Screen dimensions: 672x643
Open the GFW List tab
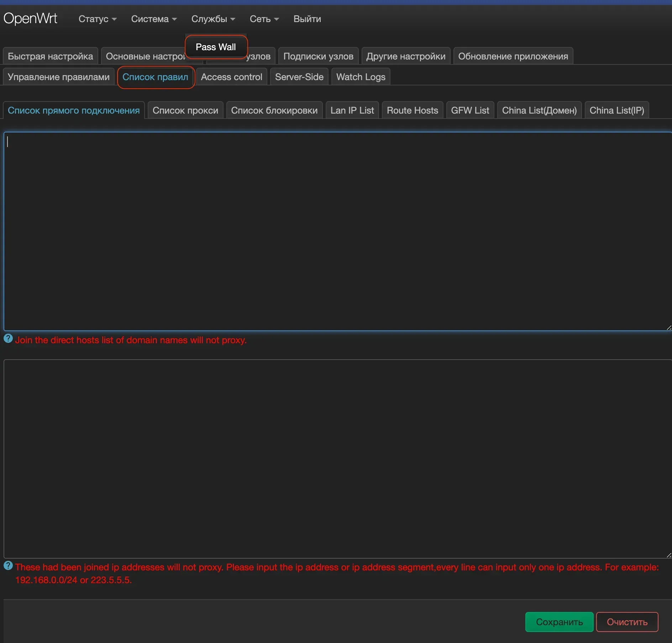click(x=470, y=110)
